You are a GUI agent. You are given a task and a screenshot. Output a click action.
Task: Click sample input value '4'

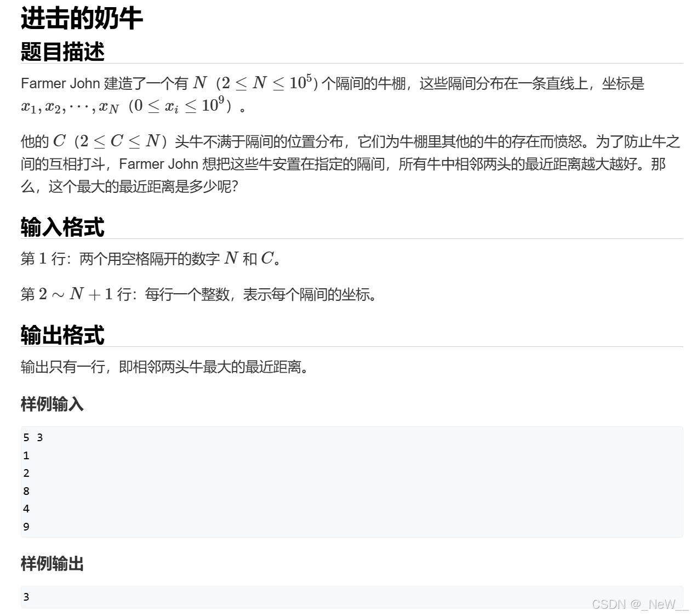[x=26, y=509]
